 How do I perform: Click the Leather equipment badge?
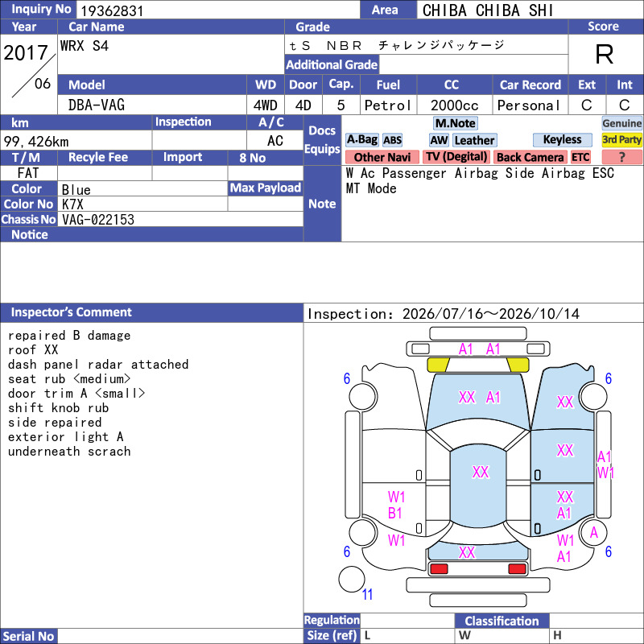click(x=475, y=140)
